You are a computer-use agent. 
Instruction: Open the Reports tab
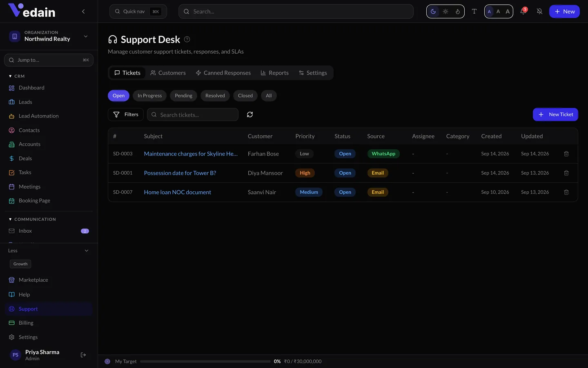274,73
